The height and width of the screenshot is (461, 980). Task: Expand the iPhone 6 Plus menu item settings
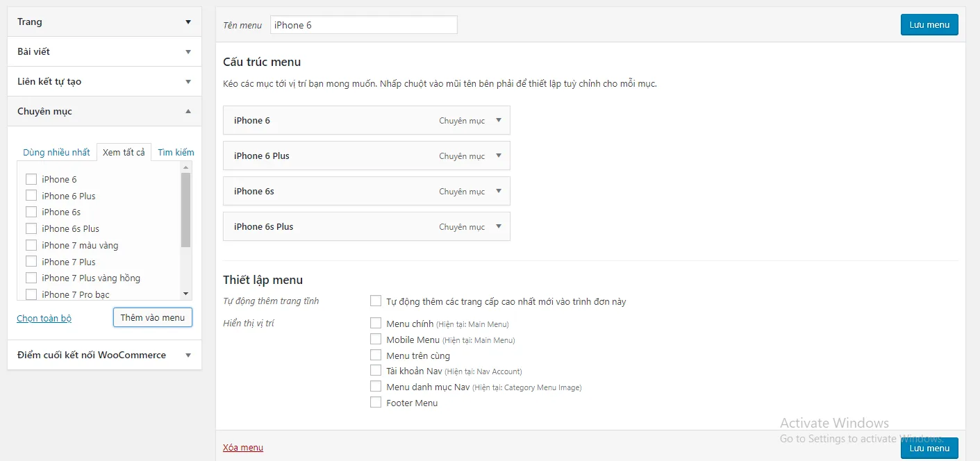[x=499, y=156]
